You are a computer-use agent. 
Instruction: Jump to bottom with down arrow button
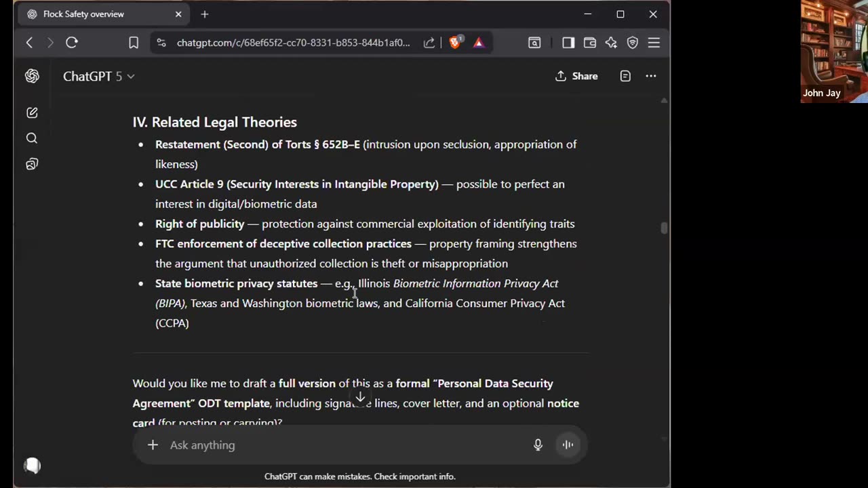(360, 398)
